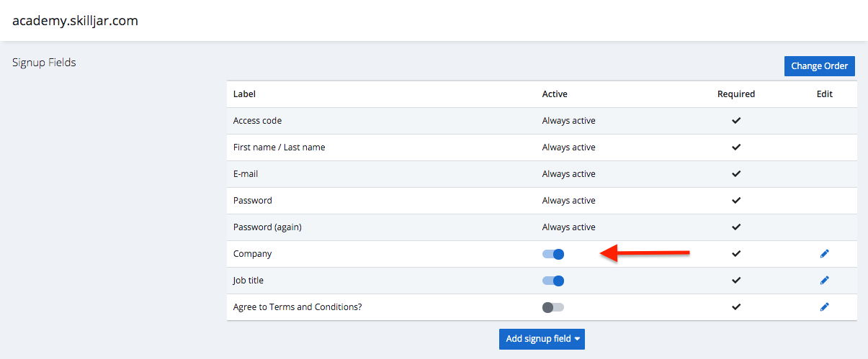Click the Required checkmark for Job title

(x=735, y=281)
